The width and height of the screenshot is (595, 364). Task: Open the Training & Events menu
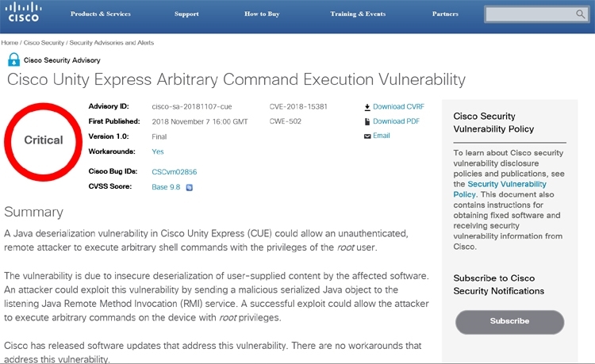click(x=358, y=13)
